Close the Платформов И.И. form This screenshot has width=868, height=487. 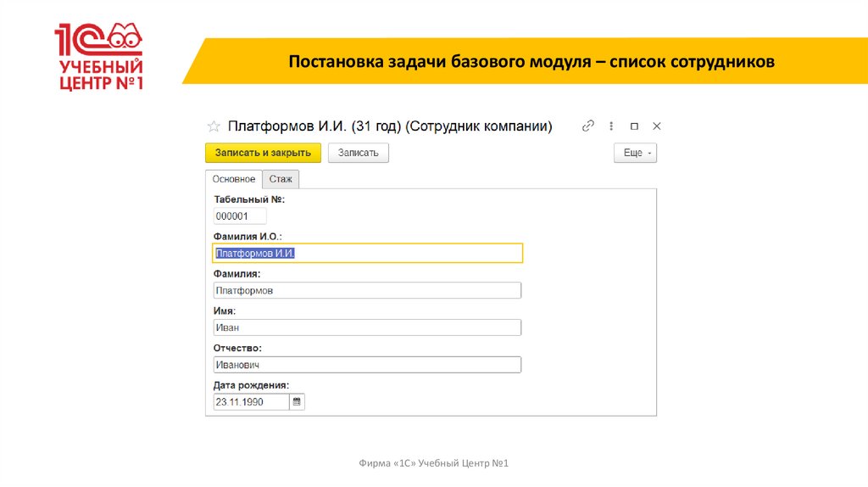tap(656, 126)
